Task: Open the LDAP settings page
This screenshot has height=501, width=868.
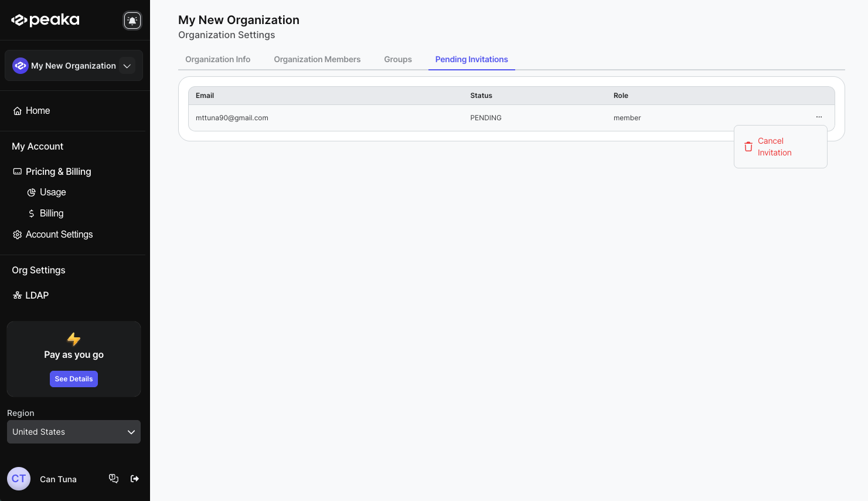Action: (x=36, y=295)
